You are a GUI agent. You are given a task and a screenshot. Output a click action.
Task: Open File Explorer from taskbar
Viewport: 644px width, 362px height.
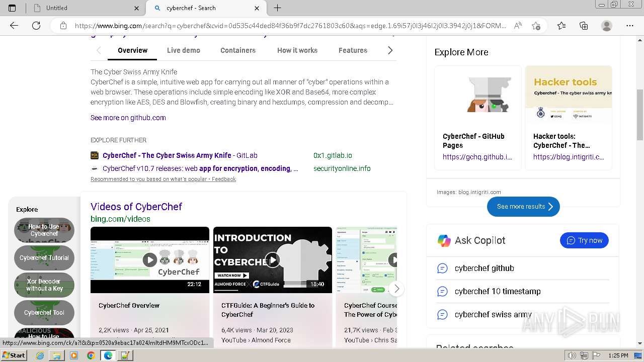(57, 355)
